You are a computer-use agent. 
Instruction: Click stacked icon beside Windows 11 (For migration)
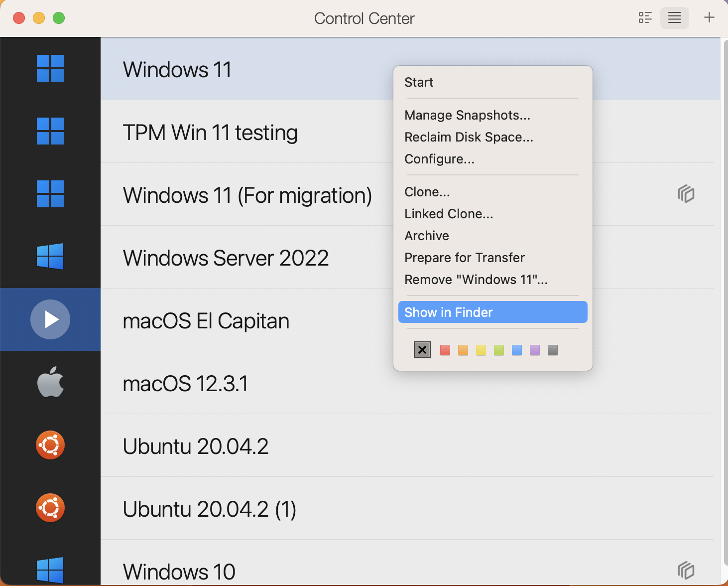pos(686,194)
